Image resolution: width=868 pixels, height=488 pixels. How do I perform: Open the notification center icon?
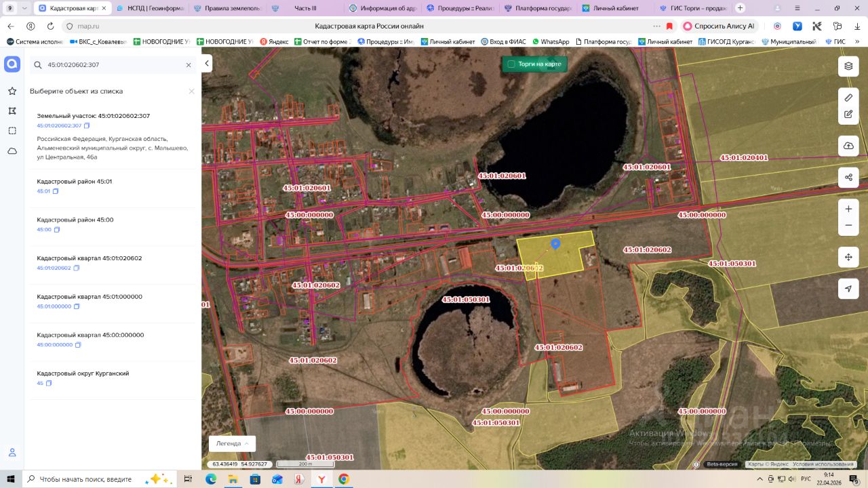coord(855,479)
